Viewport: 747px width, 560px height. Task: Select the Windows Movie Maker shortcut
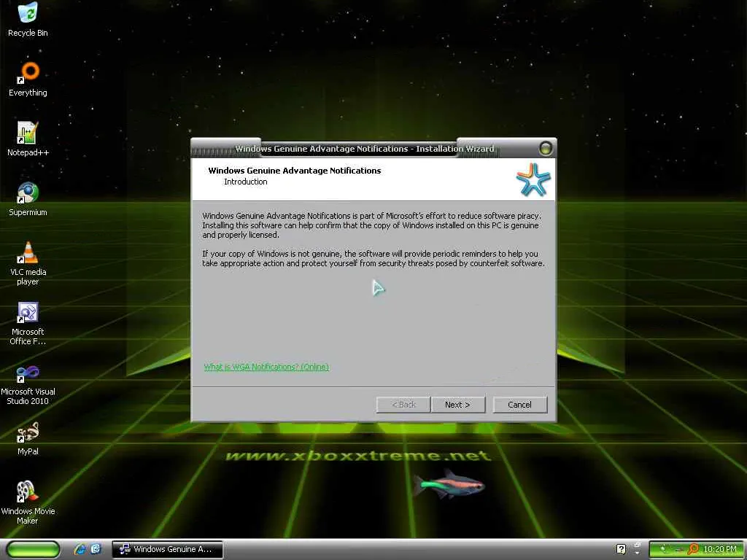(28, 503)
